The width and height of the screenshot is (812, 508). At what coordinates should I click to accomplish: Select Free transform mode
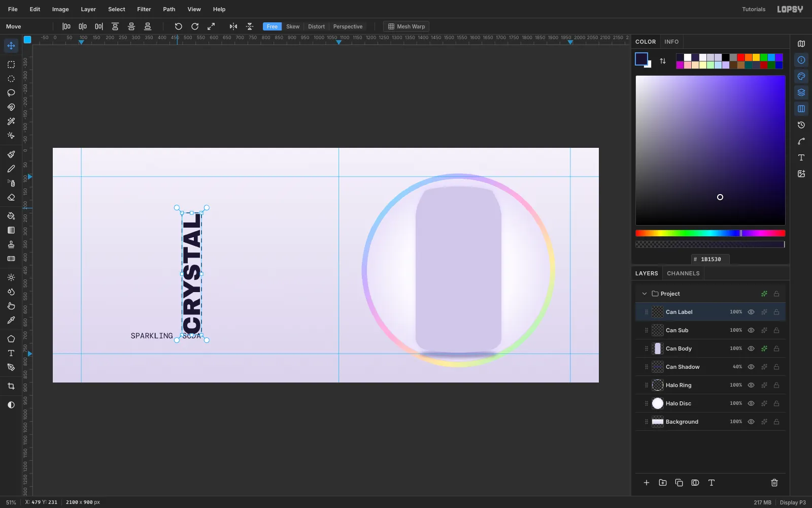pos(272,26)
